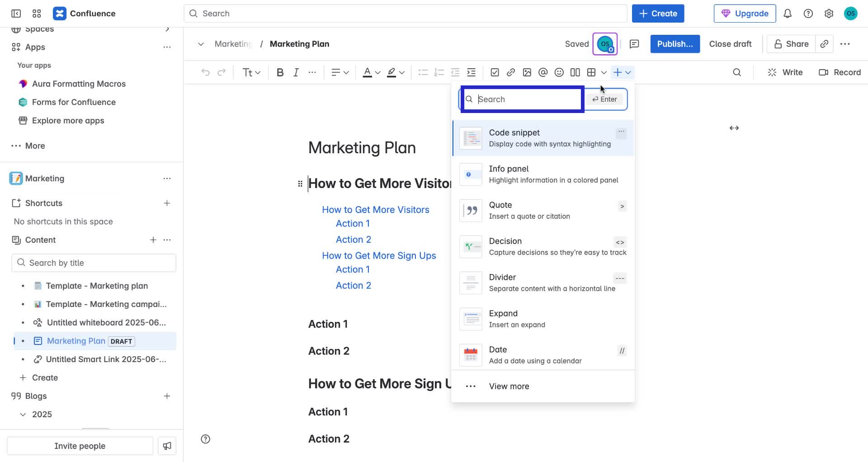Open the Aura Formatting Macros app

click(x=79, y=84)
